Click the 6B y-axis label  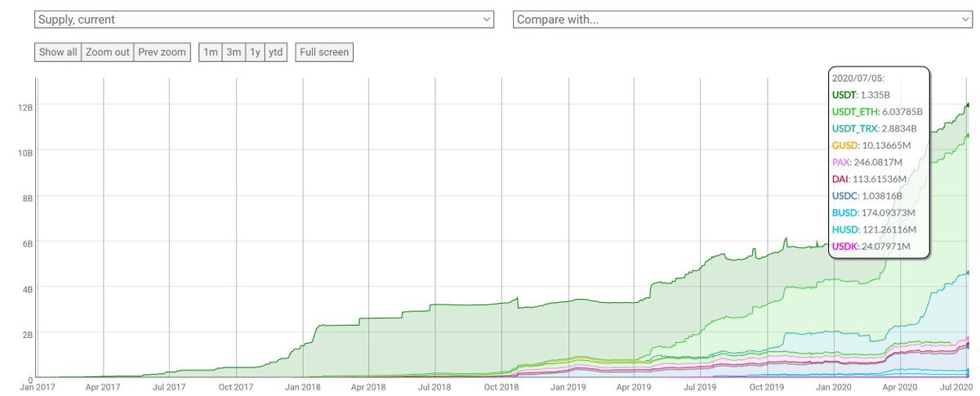pos(28,243)
